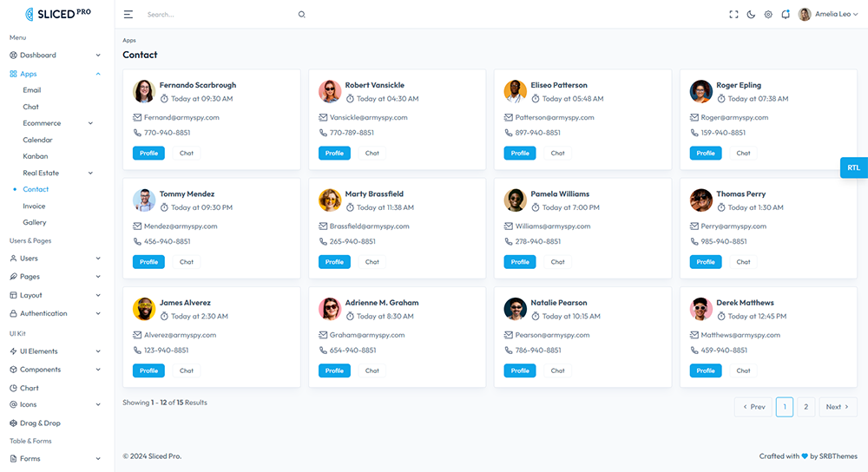Image resolution: width=868 pixels, height=472 pixels.
Task: Expand the Ecommerce submenu
Action: click(89, 123)
